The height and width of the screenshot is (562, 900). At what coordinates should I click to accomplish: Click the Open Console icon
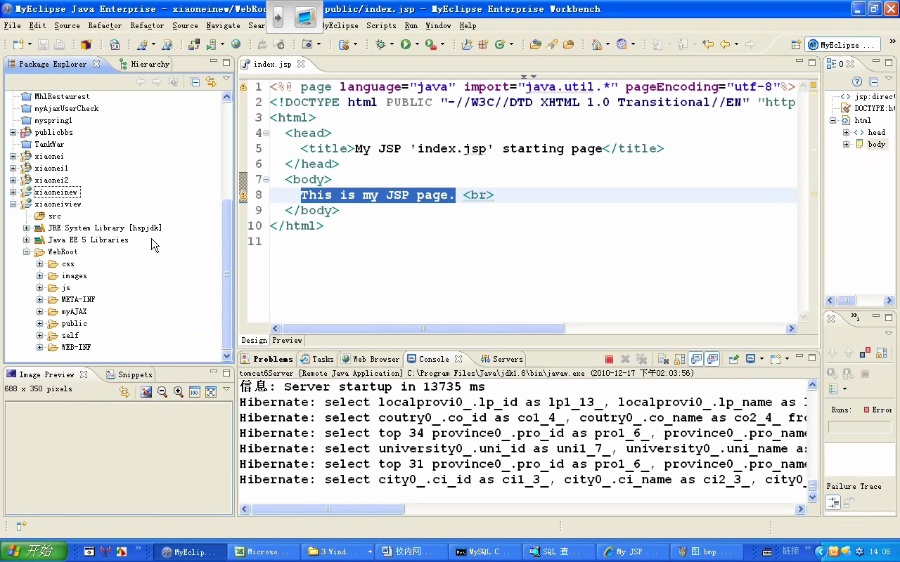pyautogui.click(x=775, y=359)
